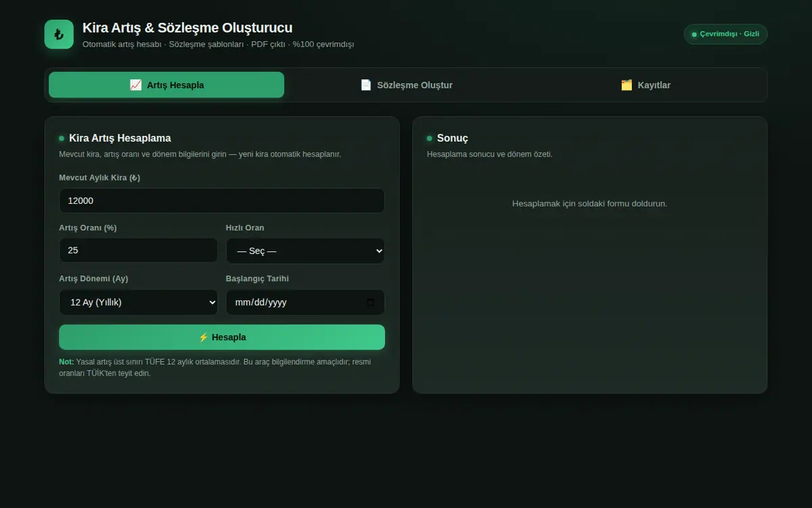Switch to the Artış Hesapla tab

click(166, 85)
